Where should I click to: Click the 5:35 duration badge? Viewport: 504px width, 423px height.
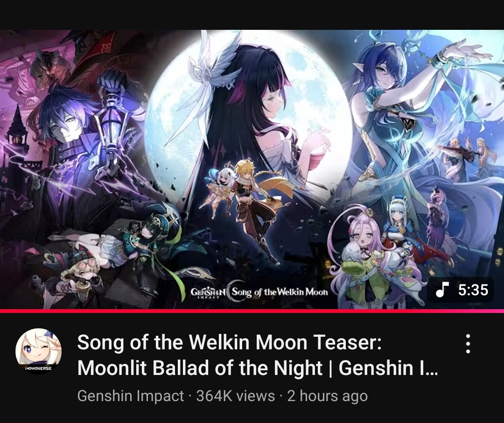click(460, 290)
